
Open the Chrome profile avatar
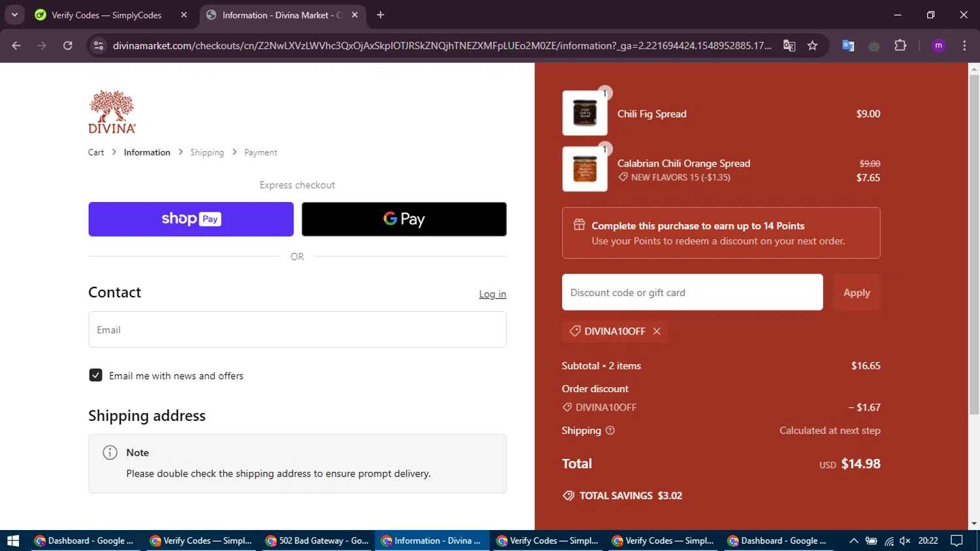click(938, 45)
